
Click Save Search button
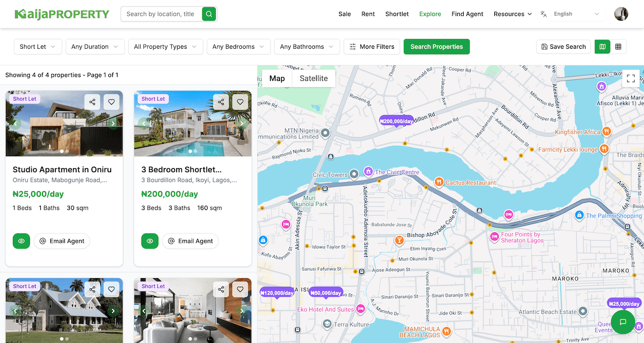(563, 47)
